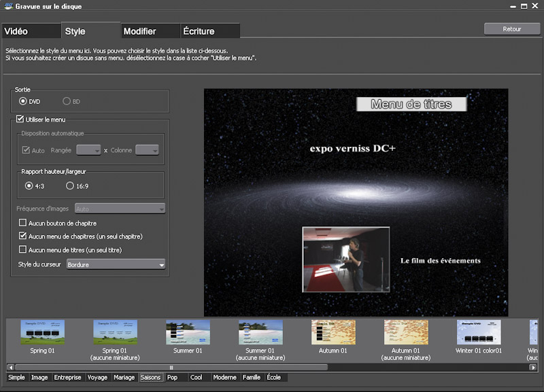
Task: Click the horizontal scrollbar thumb under the thumbnails
Action: 170,367
